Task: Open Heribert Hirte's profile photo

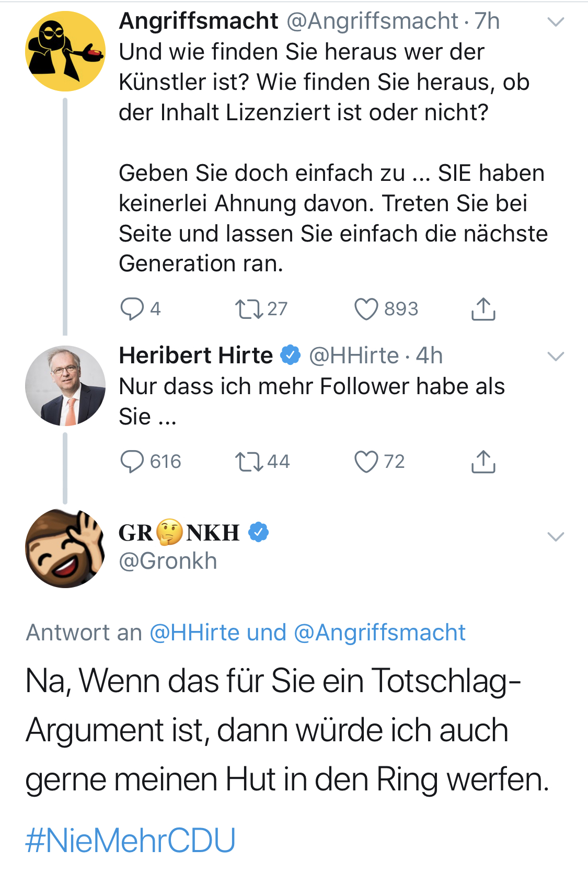Action: point(65,386)
